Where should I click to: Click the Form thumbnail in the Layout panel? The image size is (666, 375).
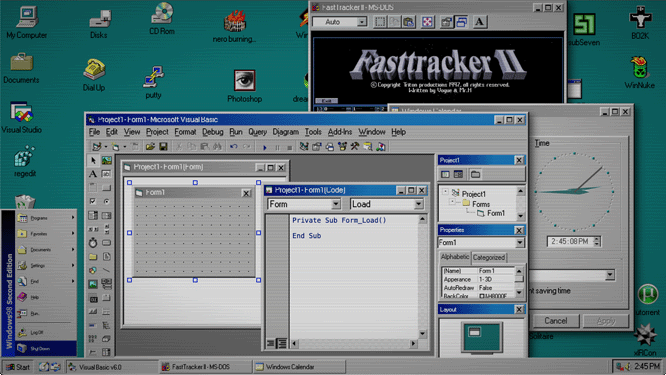(474, 332)
